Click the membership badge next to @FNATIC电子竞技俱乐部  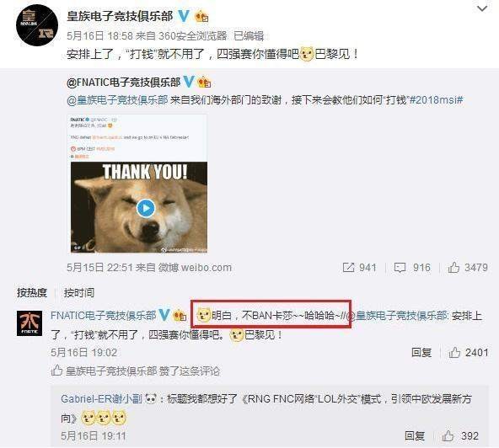[204, 83]
